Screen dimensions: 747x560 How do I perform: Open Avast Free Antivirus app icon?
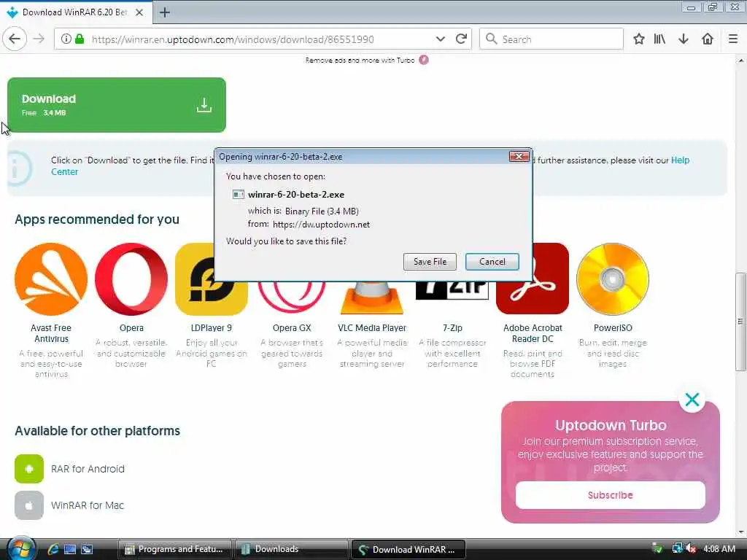[x=51, y=279]
